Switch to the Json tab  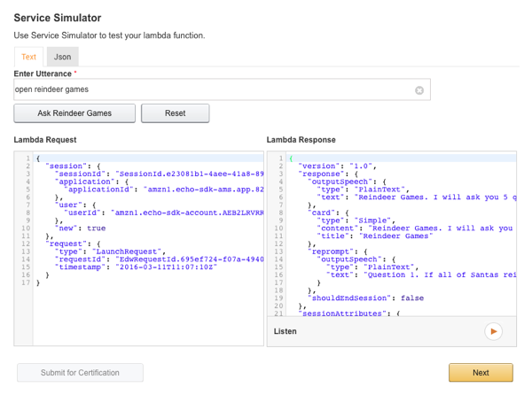tap(62, 57)
